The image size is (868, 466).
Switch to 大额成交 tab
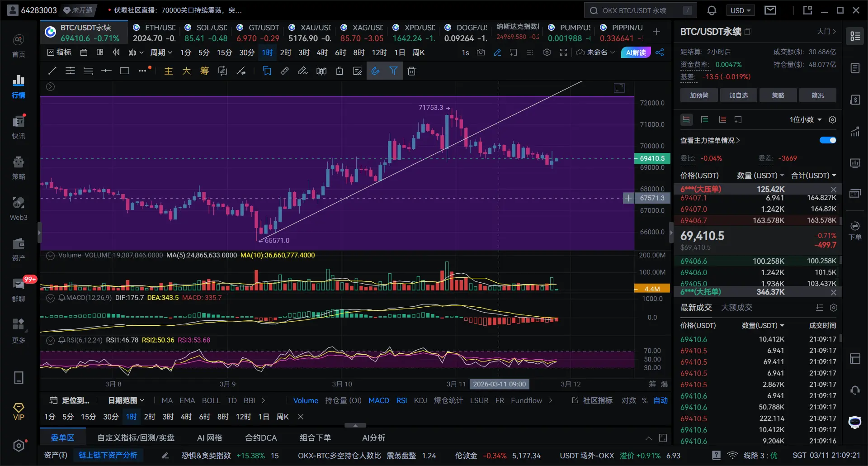737,308
